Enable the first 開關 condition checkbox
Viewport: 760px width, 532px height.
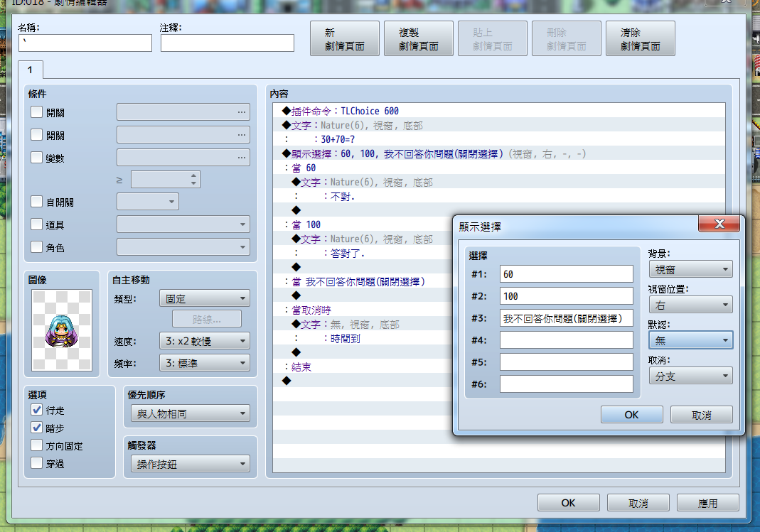click(x=36, y=112)
